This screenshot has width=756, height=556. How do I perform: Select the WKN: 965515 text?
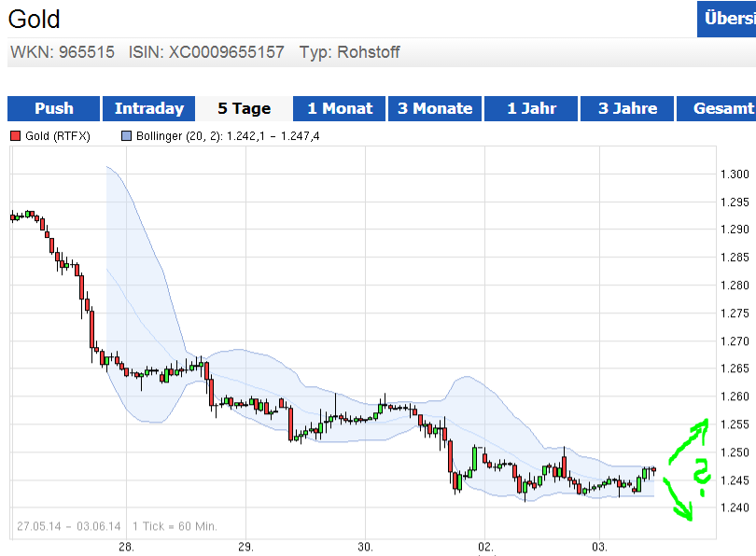point(63,52)
